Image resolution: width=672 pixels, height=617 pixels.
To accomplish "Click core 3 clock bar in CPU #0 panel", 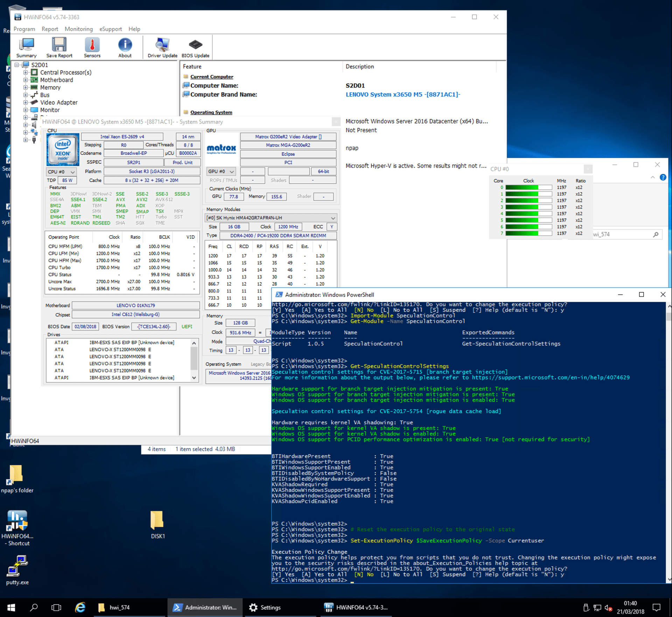I will click(528, 207).
